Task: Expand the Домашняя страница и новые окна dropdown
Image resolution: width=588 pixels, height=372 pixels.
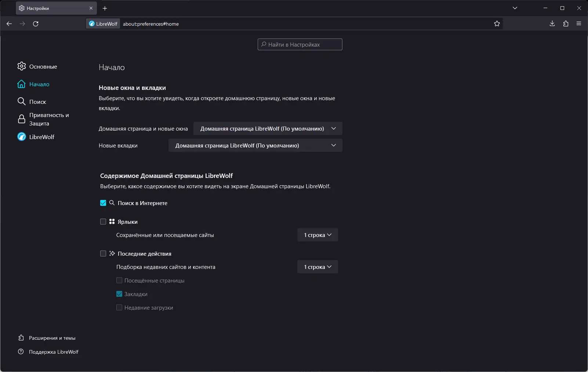Action: [268, 129]
